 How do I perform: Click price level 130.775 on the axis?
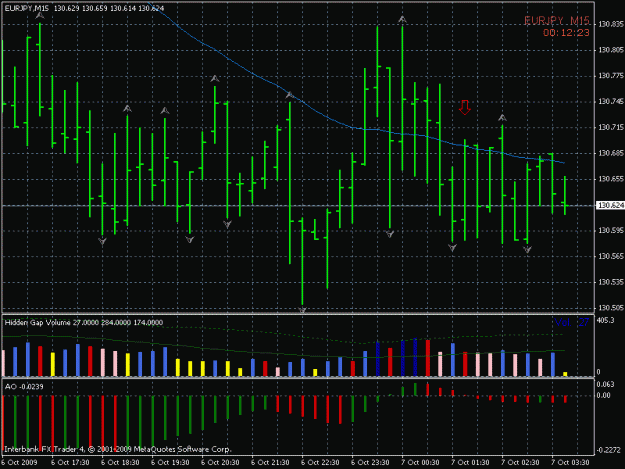click(610, 76)
